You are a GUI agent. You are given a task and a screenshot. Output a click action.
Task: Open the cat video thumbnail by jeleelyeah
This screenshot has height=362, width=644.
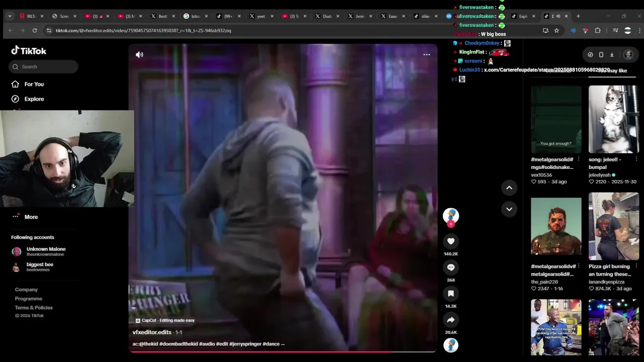click(614, 119)
